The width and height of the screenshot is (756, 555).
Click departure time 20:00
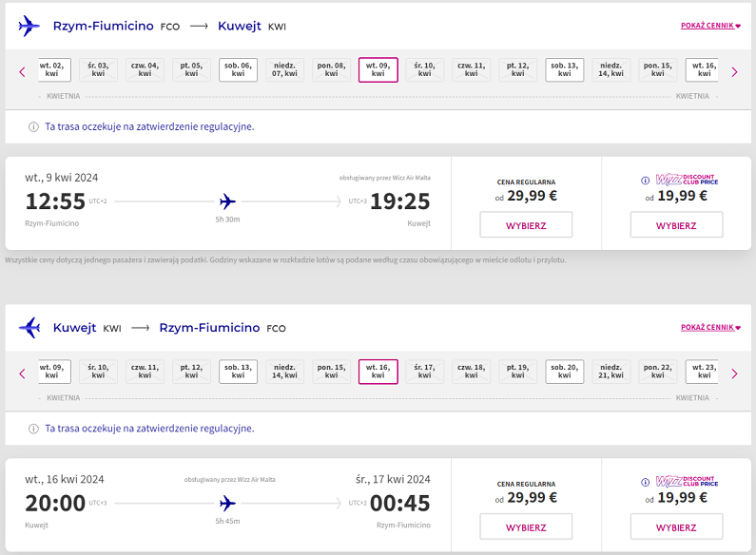pyautogui.click(x=55, y=504)
